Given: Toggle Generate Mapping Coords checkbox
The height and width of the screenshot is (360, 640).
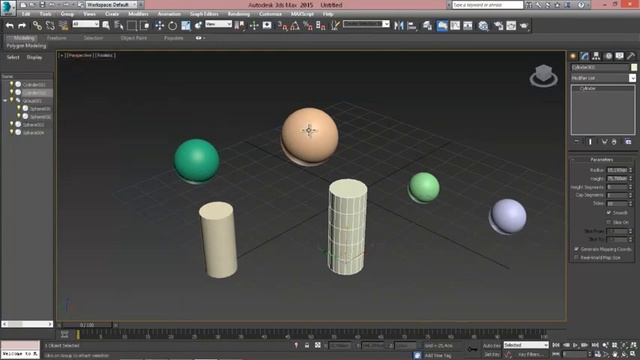Looking at the screenshot, I should [x=576, y=249].
